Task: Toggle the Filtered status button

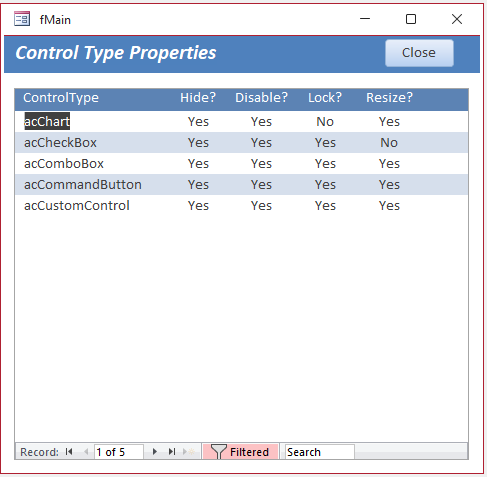Action: [x=240, y=452]
